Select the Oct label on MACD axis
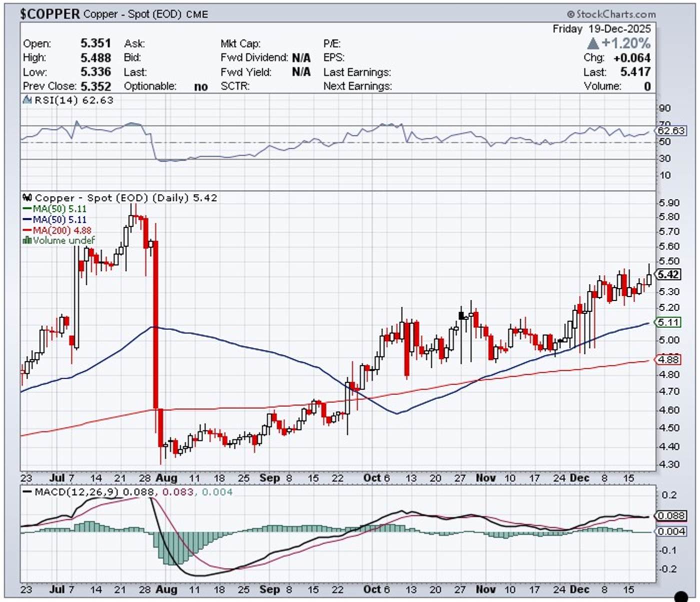Screen dimensions: 700x602 pos(372,590)
